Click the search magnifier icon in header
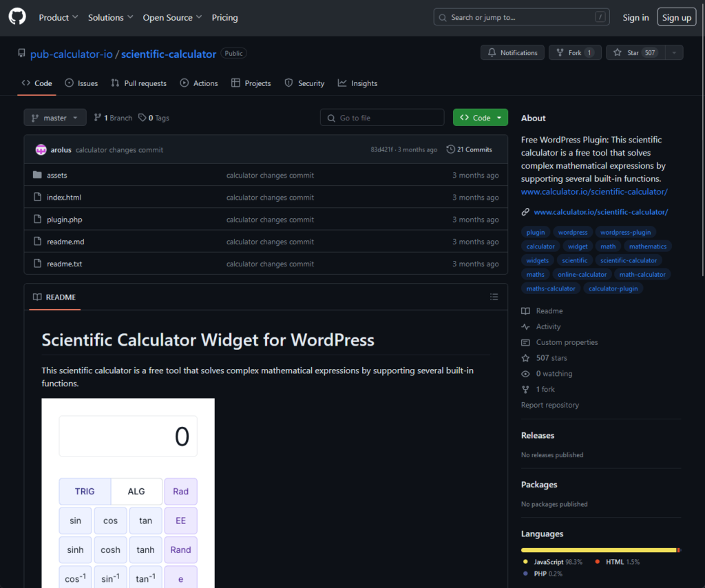Screen dimensions: 705x588 click(x=443, y=17)
